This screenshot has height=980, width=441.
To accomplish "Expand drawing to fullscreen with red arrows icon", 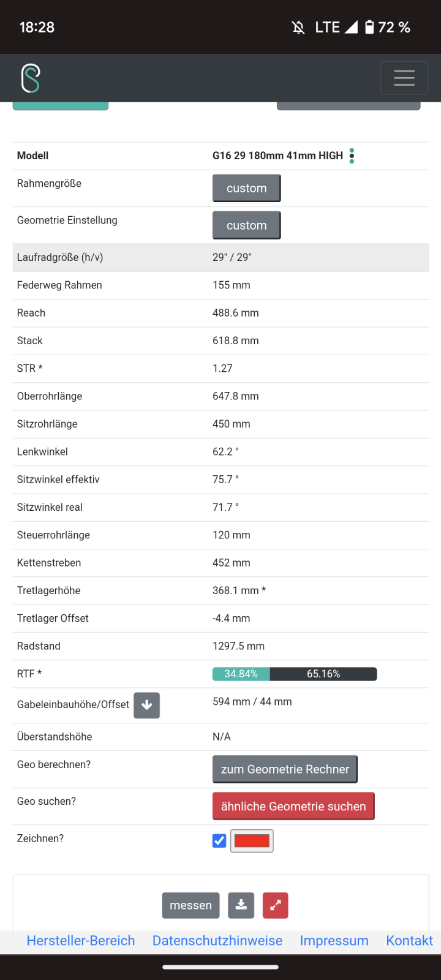I will pos(276,905).
